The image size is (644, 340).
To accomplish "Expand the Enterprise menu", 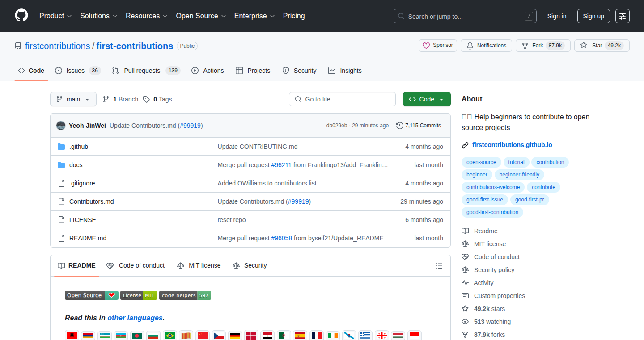I will pyautogui.click(x=254, y=16).
